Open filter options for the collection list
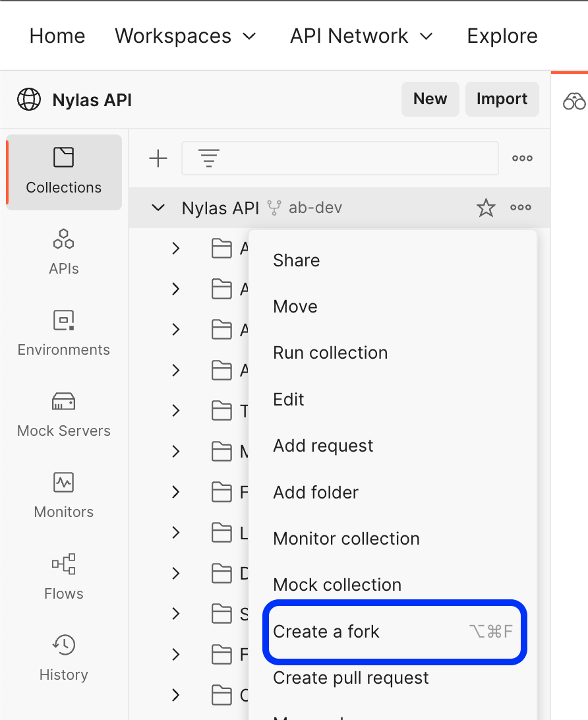Viewport: 588px width, 720px height. [x=208, y=158]
